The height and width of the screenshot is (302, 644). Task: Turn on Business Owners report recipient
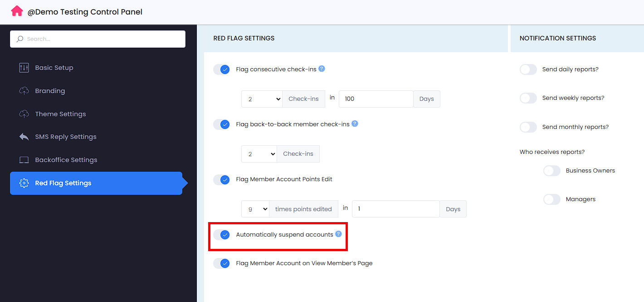[x=552, y=171]
